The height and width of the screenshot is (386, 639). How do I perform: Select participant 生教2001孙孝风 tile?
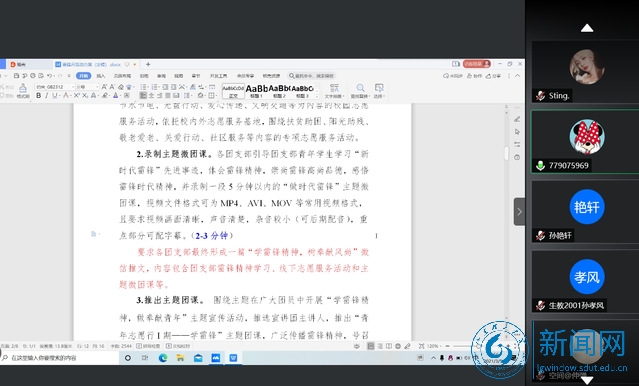(x=585, y=281)
